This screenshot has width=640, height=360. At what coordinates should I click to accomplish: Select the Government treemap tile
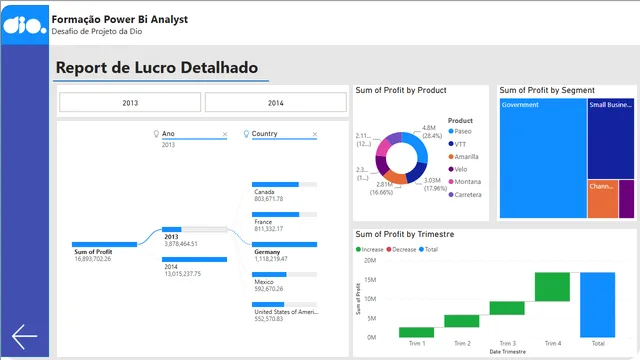(x=543, y=158)
